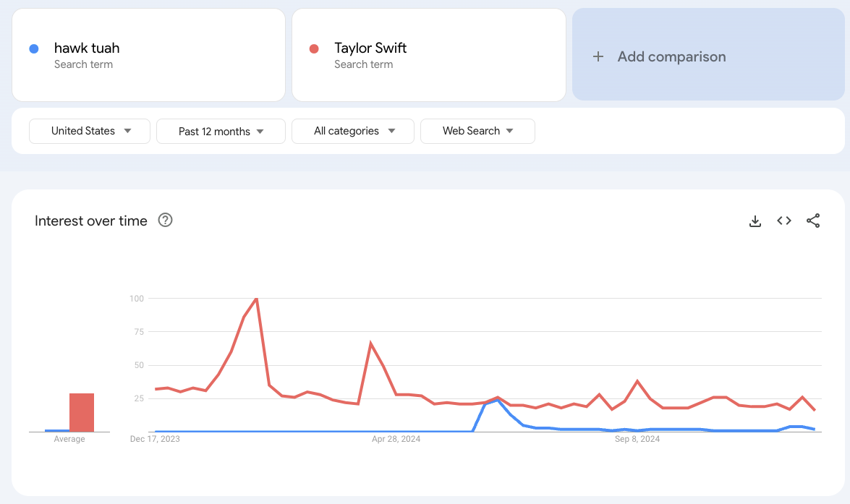Share the Interest over time chart
Viewport: 850px width, 504px height.
click(813, 221)
